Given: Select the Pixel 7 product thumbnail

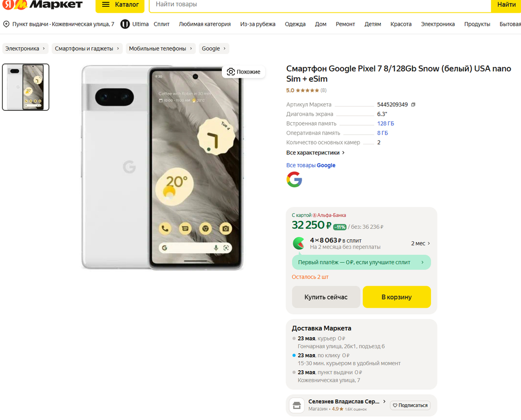Looking at the screenshot, I should pyautogui.click(x=26, y=87).
